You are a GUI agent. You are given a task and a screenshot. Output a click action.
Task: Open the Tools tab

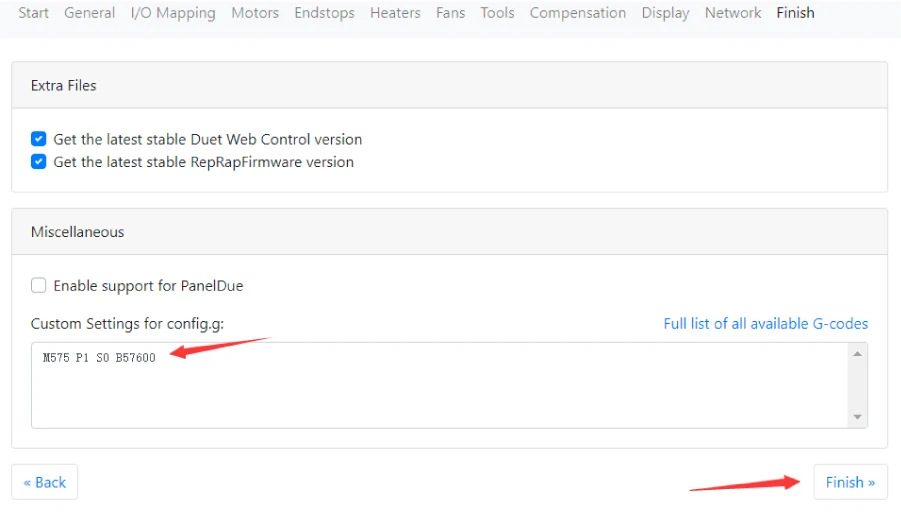coord(497,13)
